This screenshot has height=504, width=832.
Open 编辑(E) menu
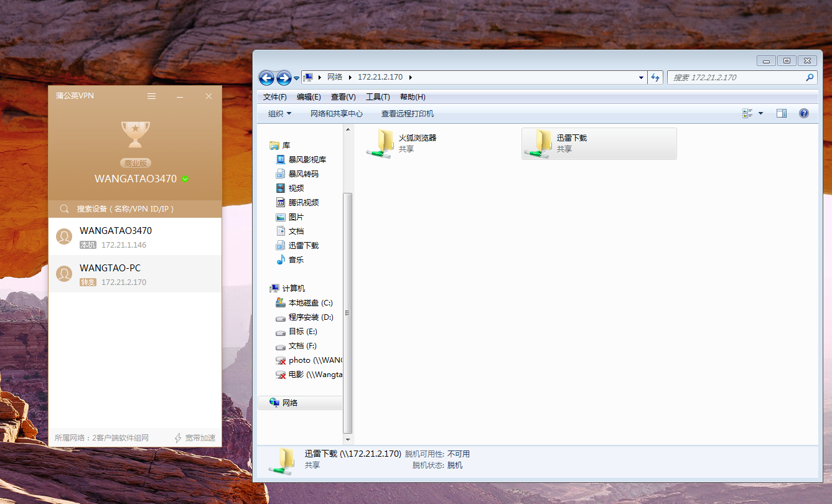[309, 97]
